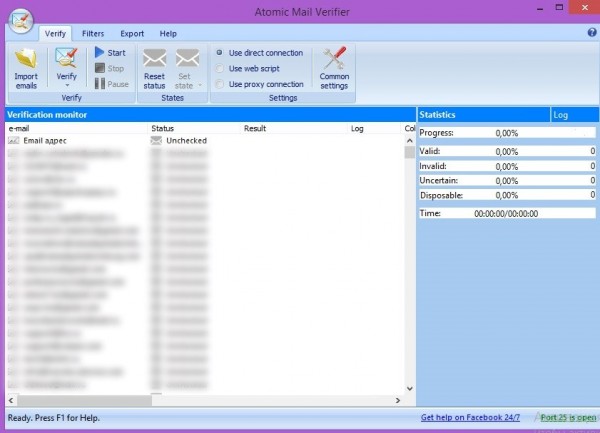The height and width of the screenshot is (433, 600).
Task: Switch to the Statistics panel tab
Action: [x=484, y=115]
